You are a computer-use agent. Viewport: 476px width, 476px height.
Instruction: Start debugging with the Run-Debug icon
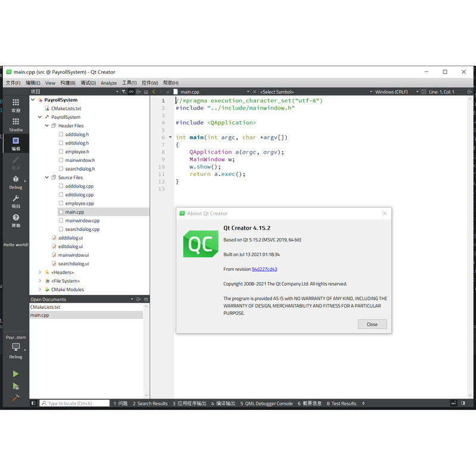click(x=16, y=386)
